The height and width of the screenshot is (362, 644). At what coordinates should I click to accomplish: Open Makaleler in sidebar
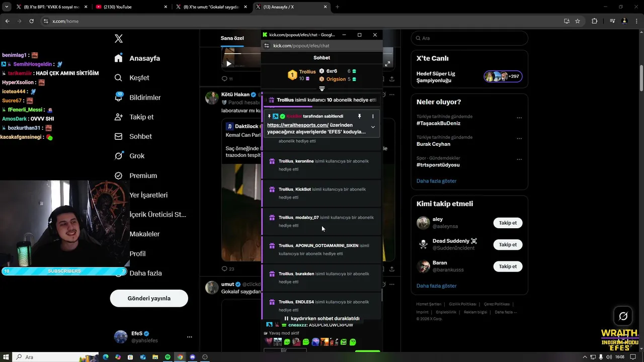click(144, 234)
